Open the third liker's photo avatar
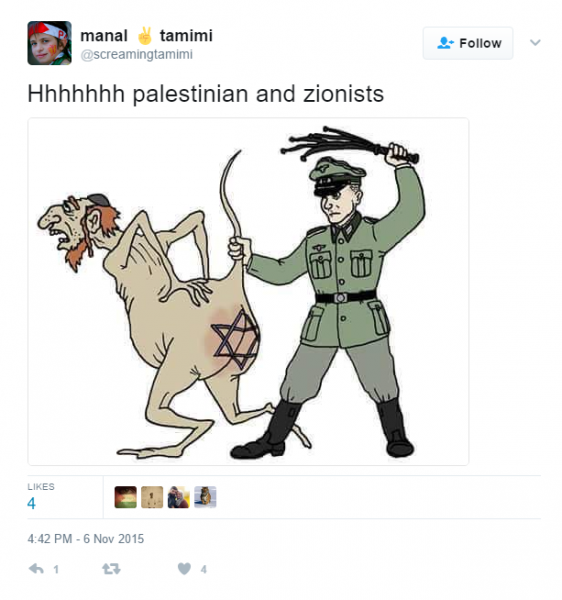Screen dimensions: 562x600 tap(179, 497)
